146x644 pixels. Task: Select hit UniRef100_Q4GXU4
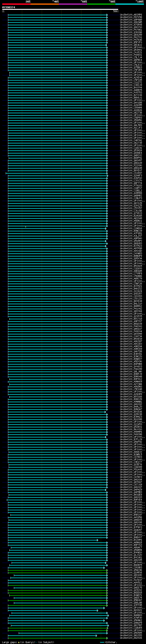pos(131,480)
